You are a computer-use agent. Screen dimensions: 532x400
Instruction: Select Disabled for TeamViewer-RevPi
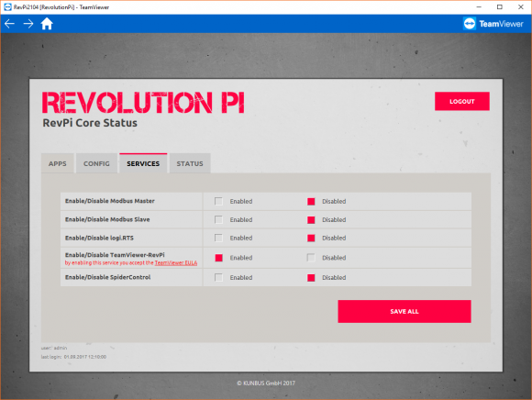(x=311, y=258)
